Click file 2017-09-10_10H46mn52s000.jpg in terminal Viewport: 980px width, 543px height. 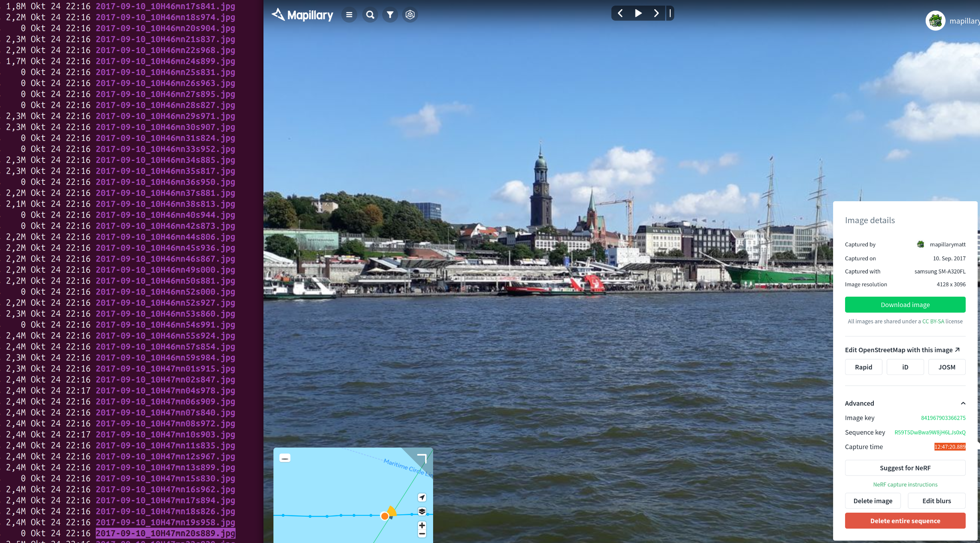pyautogui.click(x=165, y=292)
